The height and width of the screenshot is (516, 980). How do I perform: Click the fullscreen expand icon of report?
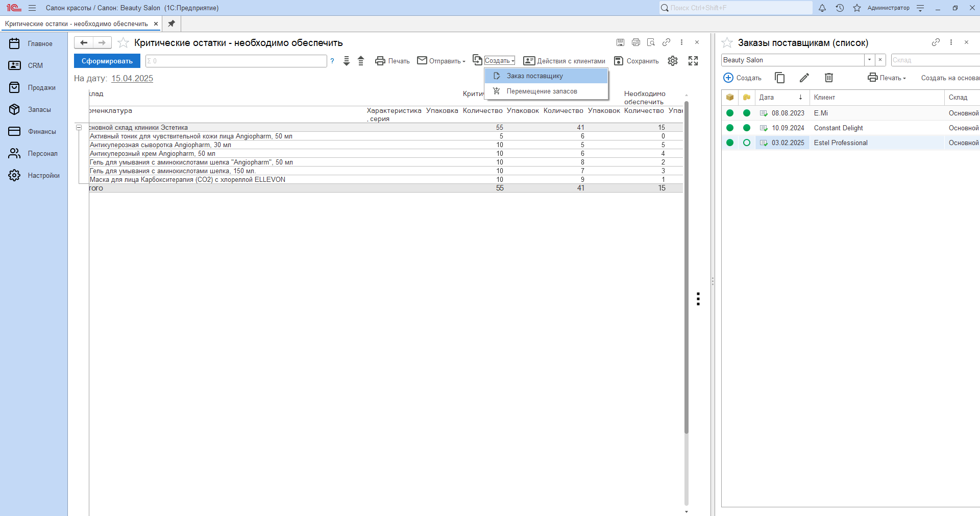[x=693, y=61]
